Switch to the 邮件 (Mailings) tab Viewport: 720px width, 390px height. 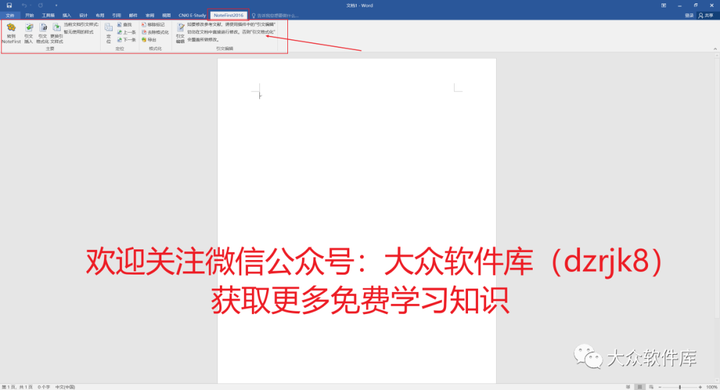click(133, 15)
